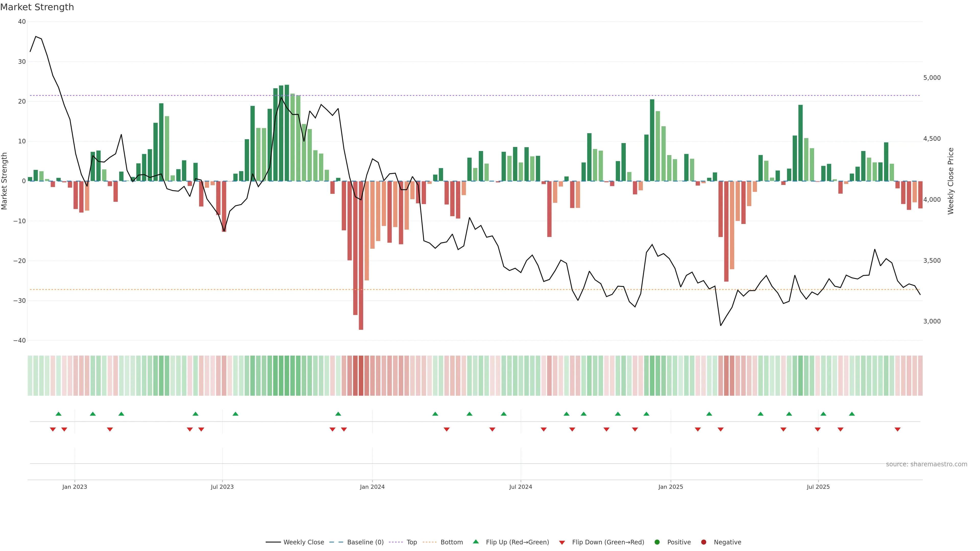Click the darkest red heatmap strip cell

point(361,376)
